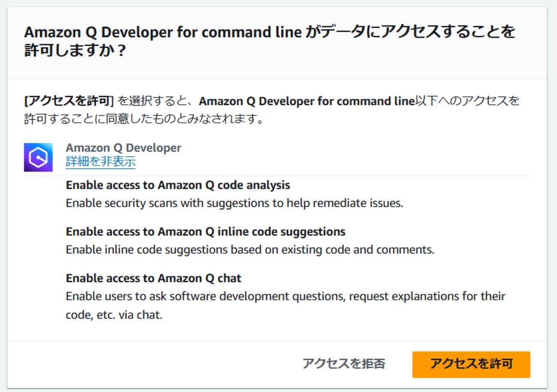This screenshot has width=557, height=392.
Task: Deny access with アクセスを拒否 button
Action: 344,364
